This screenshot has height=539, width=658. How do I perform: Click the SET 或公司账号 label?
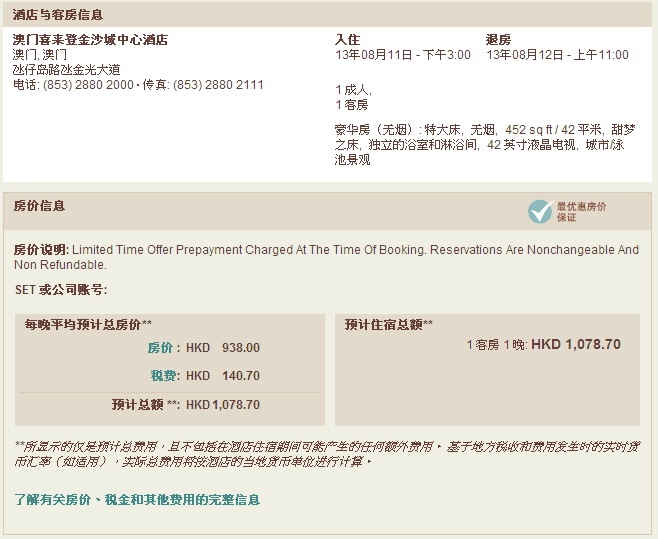61,290
